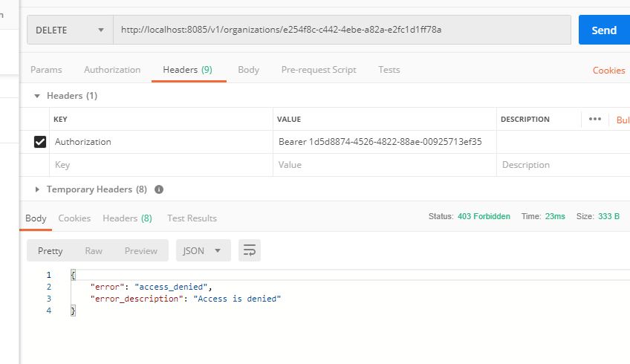Open the request Body tab
This screenshot has height=364, width=630.
pyautogui.click(x=248, y=70)
